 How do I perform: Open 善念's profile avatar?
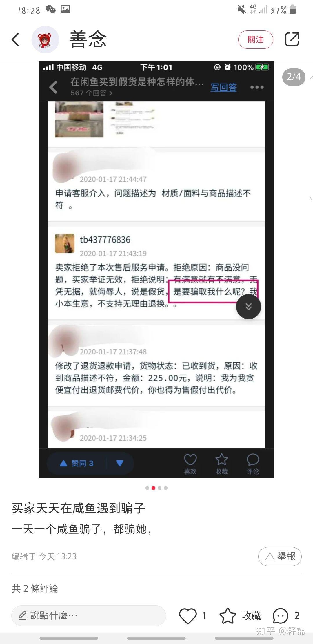(x=45, y=39)
